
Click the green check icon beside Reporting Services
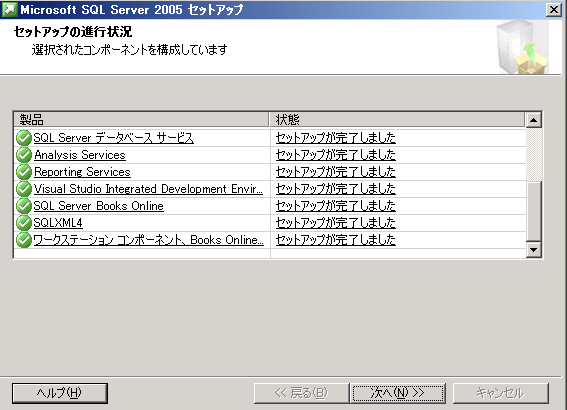(24, 172)
